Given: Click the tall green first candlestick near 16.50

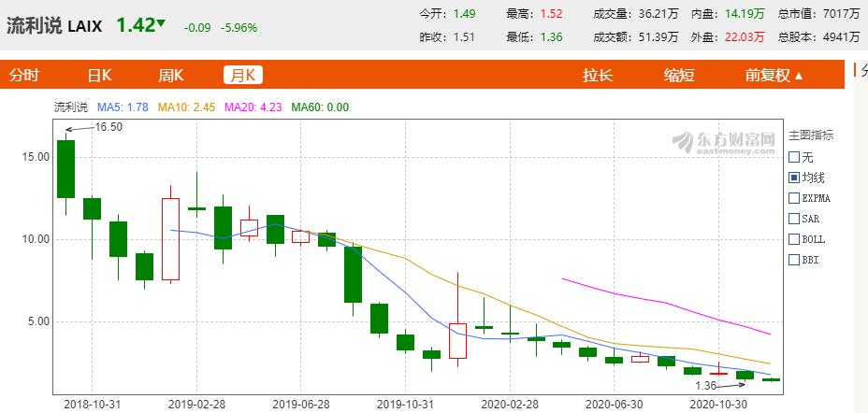Looking at the screenshot, I should [x=65, y=168].
